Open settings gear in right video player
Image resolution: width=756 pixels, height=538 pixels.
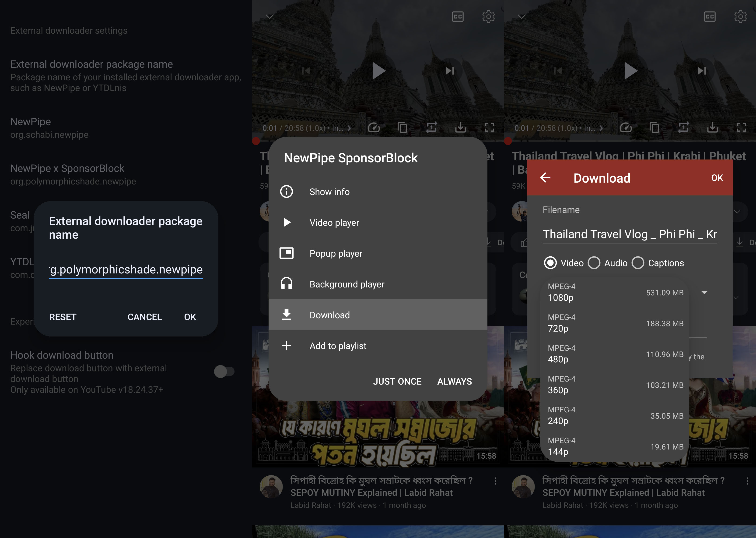click(x=740, y=17)
